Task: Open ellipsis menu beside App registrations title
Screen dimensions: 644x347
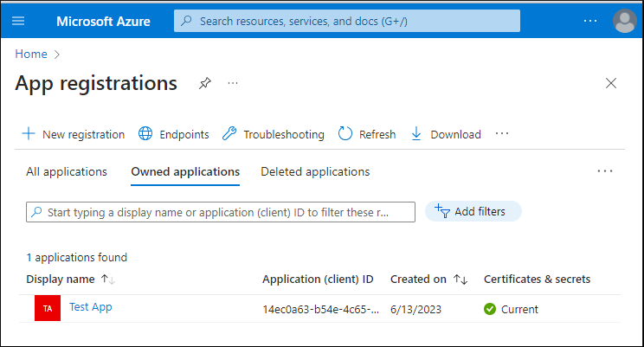Action: pos(233,83)
